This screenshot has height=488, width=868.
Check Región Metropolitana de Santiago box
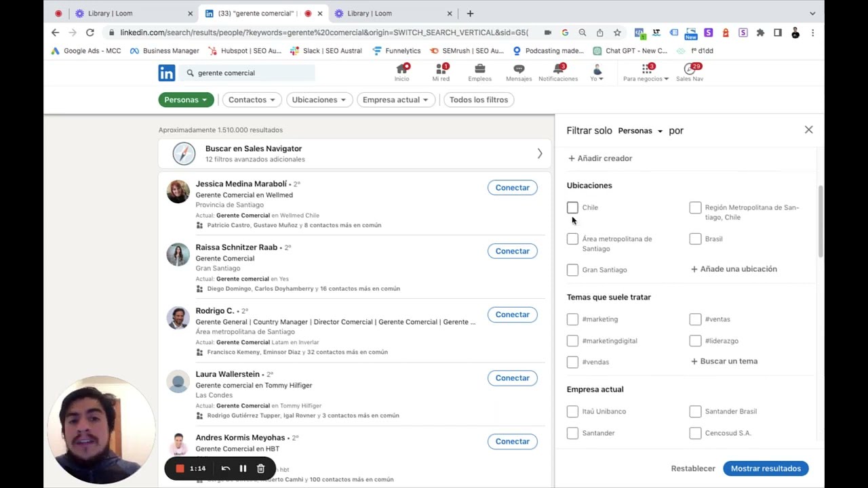(x=695, y=207)
